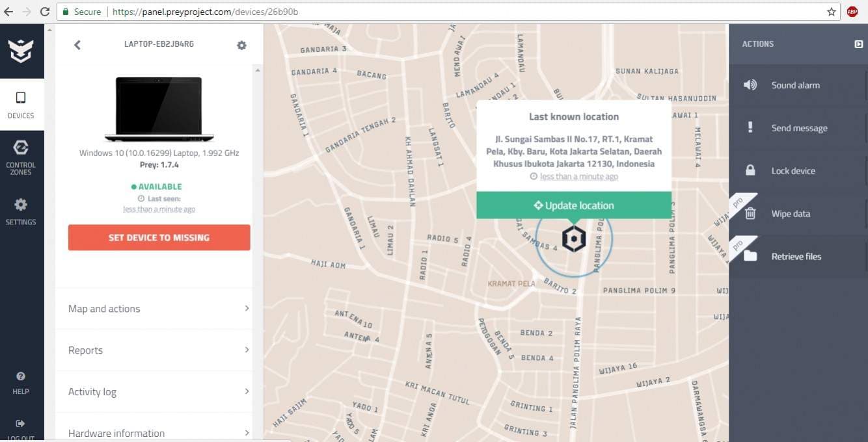Screen dimensions: 868x442
Task: Click the Lock device padlock icon
Action: tap(750, 170)
